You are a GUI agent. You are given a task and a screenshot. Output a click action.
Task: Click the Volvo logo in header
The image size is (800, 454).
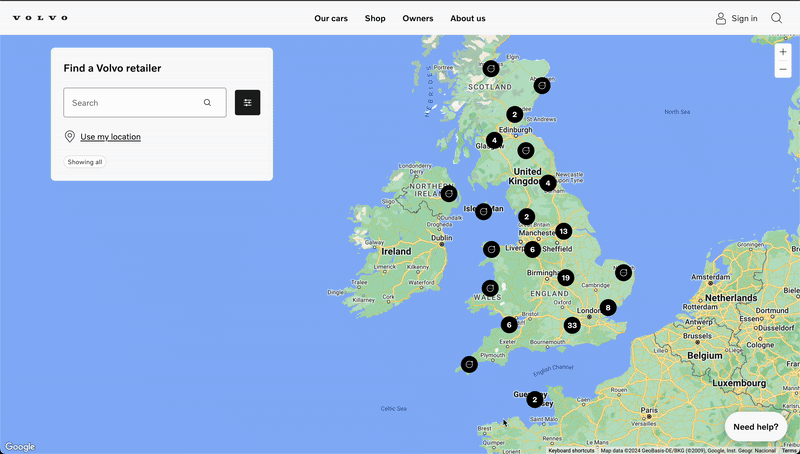[x=40, y=18]
